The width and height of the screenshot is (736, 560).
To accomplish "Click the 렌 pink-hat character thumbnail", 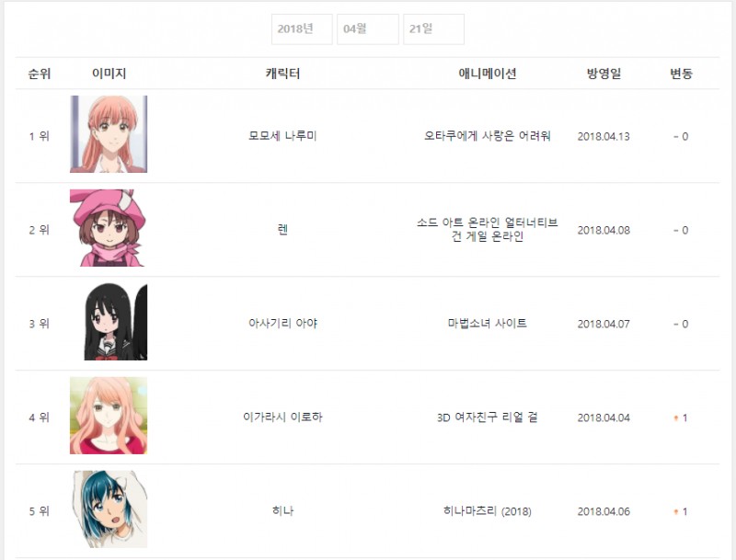I will click(109, 228).
